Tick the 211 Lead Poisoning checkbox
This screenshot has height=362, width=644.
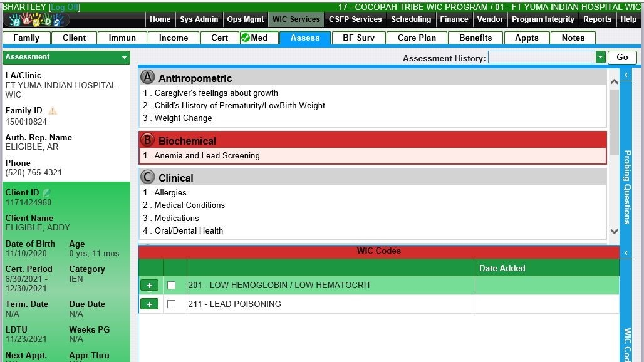point(172,304)
